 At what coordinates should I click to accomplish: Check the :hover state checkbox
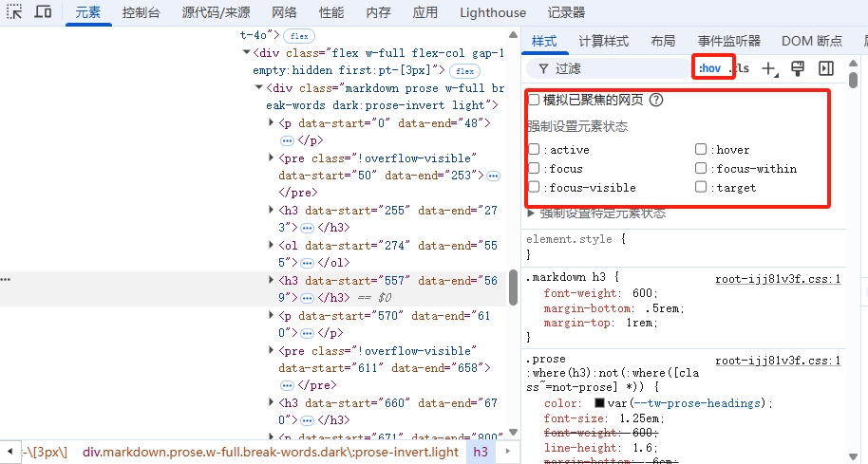click(701, 149)
